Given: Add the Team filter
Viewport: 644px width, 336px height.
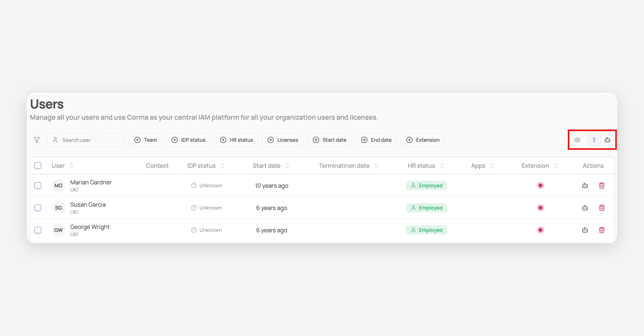Looking at the screenshot, I should coord(145,140).
